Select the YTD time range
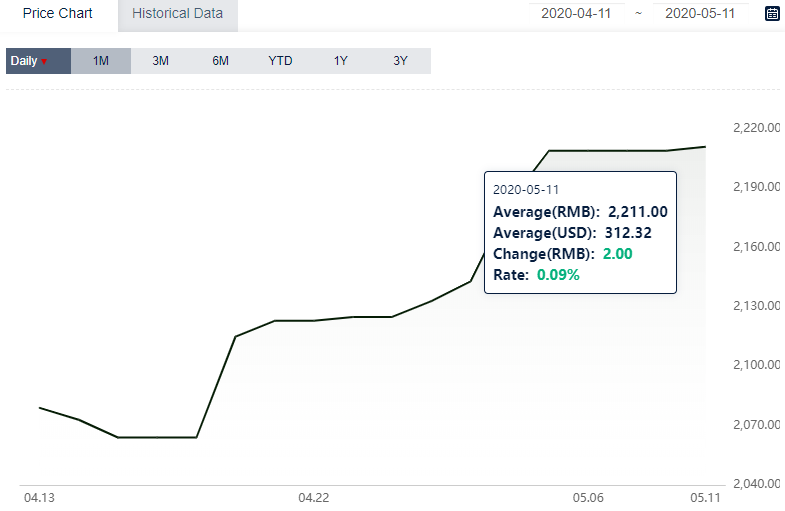Screen dimensions: 785x511 [280, 61]
